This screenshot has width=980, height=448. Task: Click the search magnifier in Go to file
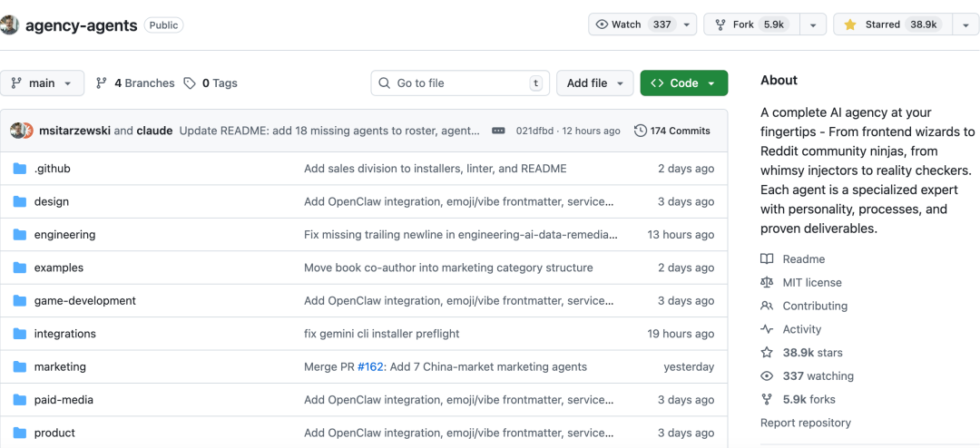pos(384,83)
